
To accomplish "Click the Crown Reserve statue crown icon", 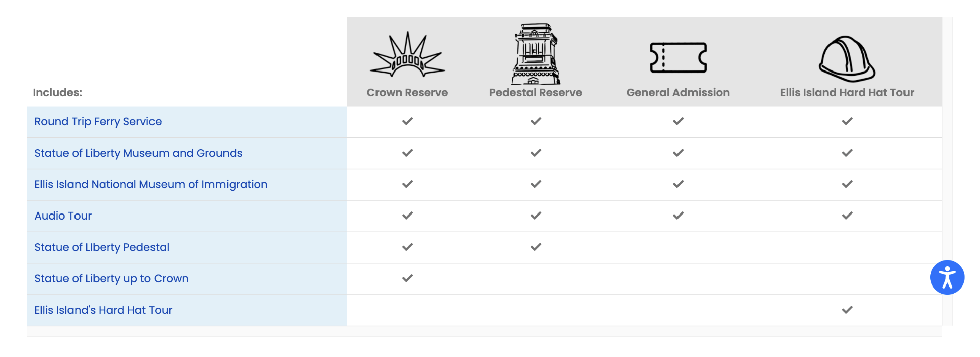I will [x=407, y=54].
